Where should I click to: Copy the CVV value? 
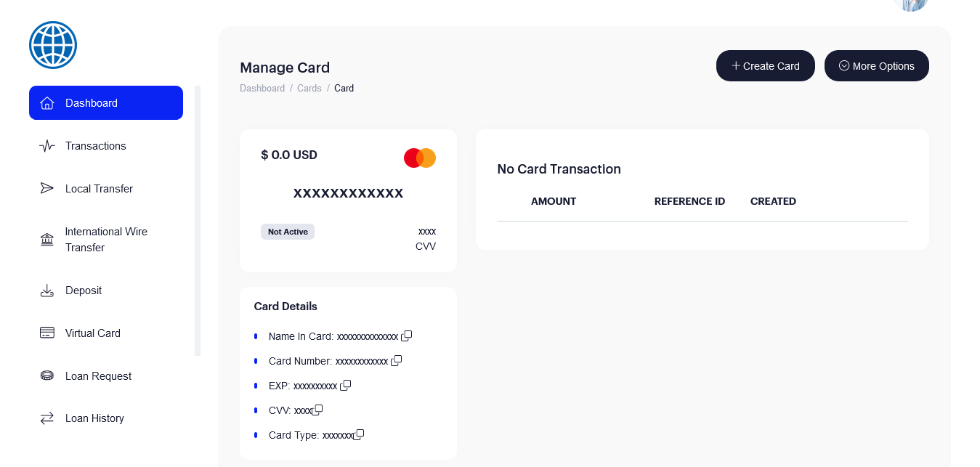317,410
